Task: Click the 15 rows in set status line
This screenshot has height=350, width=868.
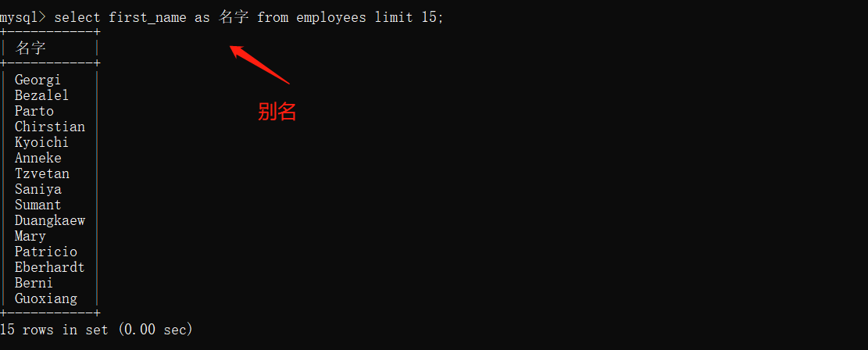Action: click(x=96, y=330)
